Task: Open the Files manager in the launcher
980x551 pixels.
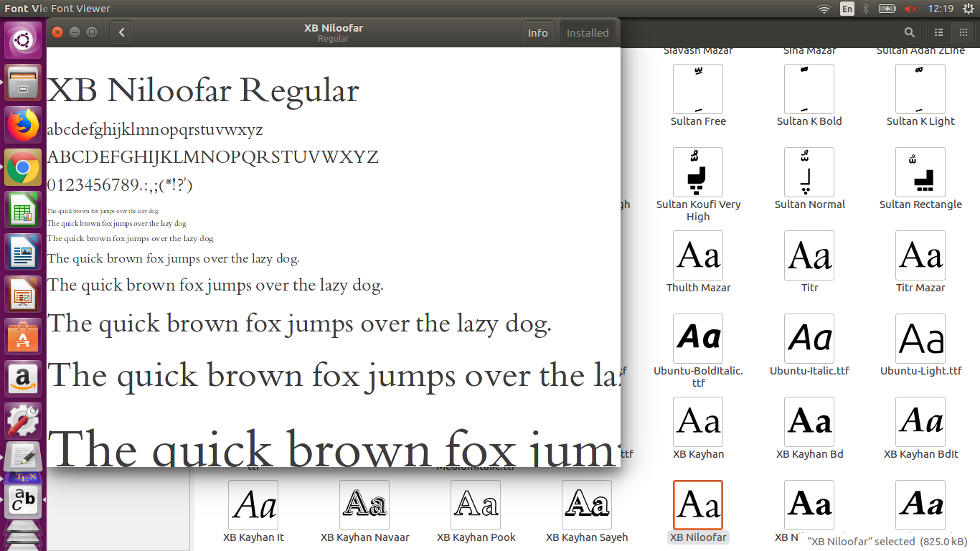Action: [24, 83]
